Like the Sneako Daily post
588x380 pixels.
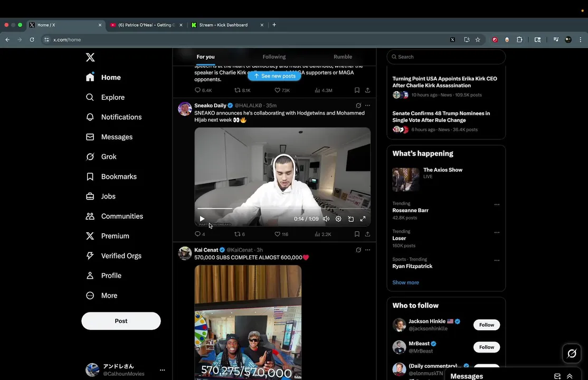click(281, 234)
